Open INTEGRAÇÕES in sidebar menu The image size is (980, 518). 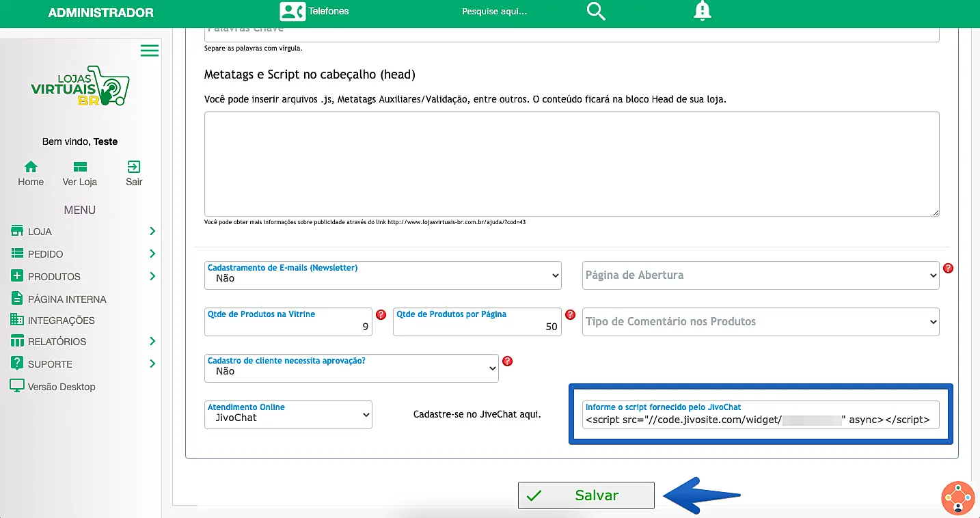[61, 321]
